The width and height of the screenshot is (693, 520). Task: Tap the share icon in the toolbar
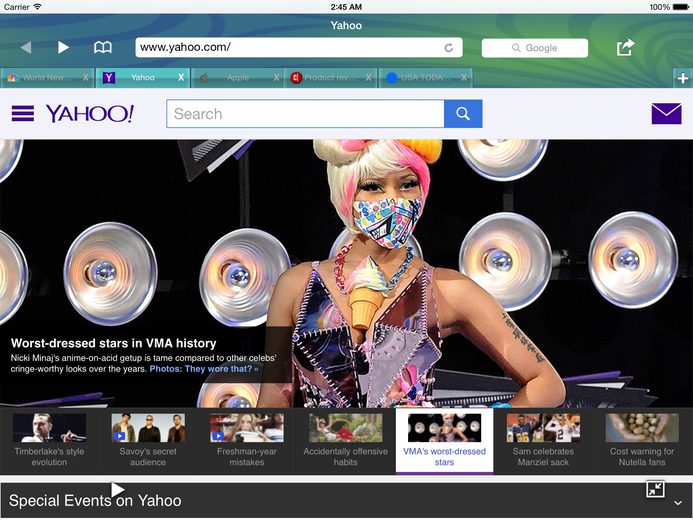(625, 47)
